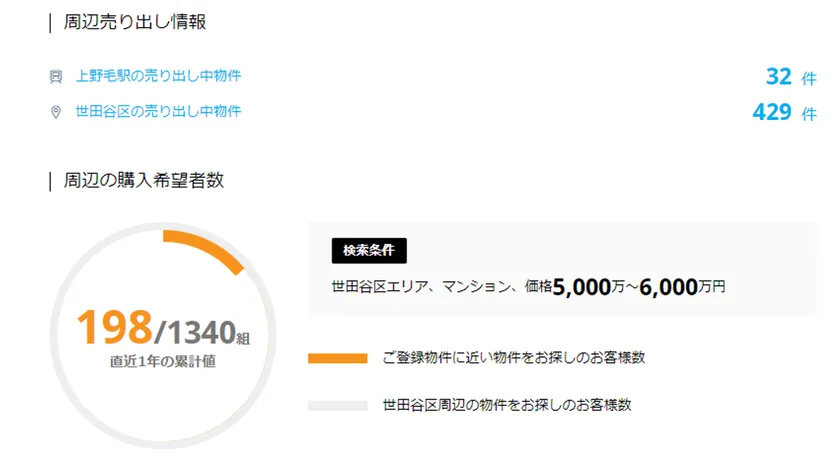Select the 周辺の購入希望者数 section heading

click(143, 181)
